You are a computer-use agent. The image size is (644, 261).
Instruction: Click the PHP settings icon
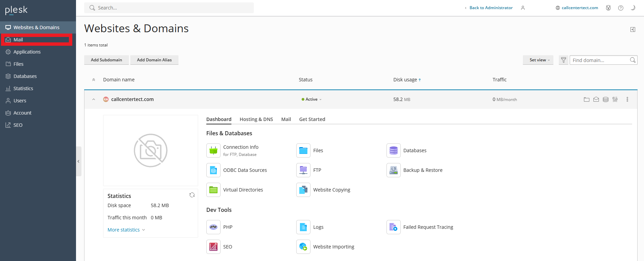(x=213, y=227)
